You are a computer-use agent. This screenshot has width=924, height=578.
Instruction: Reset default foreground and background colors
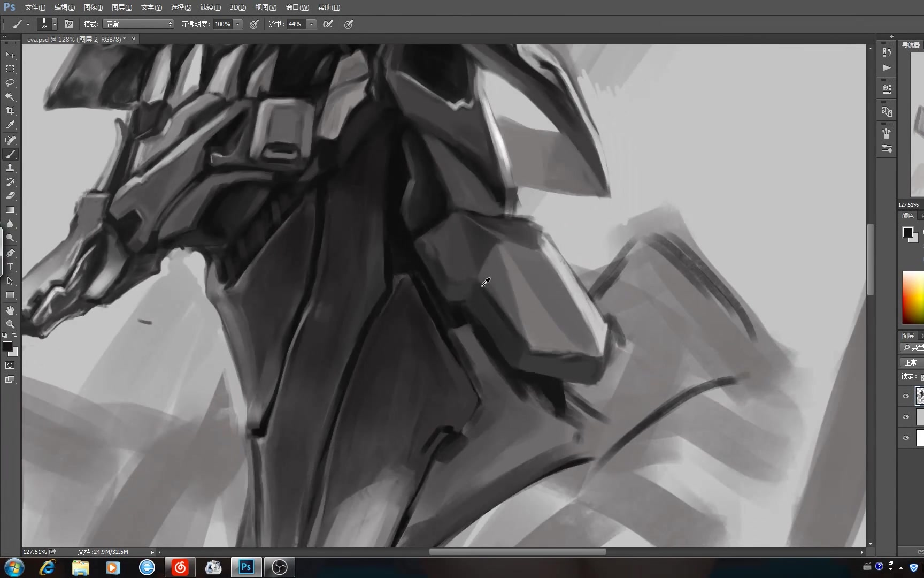pyautogui.click(x=5, y=336)
